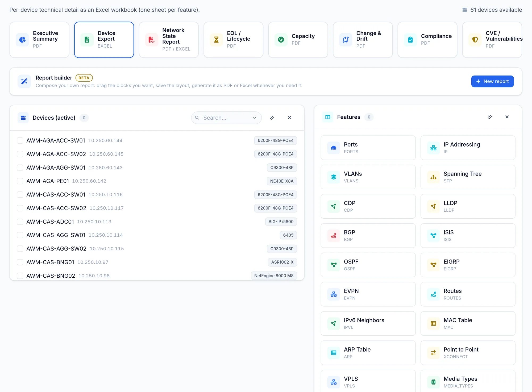Viewport: 532px width, 392px height.
Task: Select the AWM-CAS-AGG-SW01 checkbox
Action: point(20,235)
